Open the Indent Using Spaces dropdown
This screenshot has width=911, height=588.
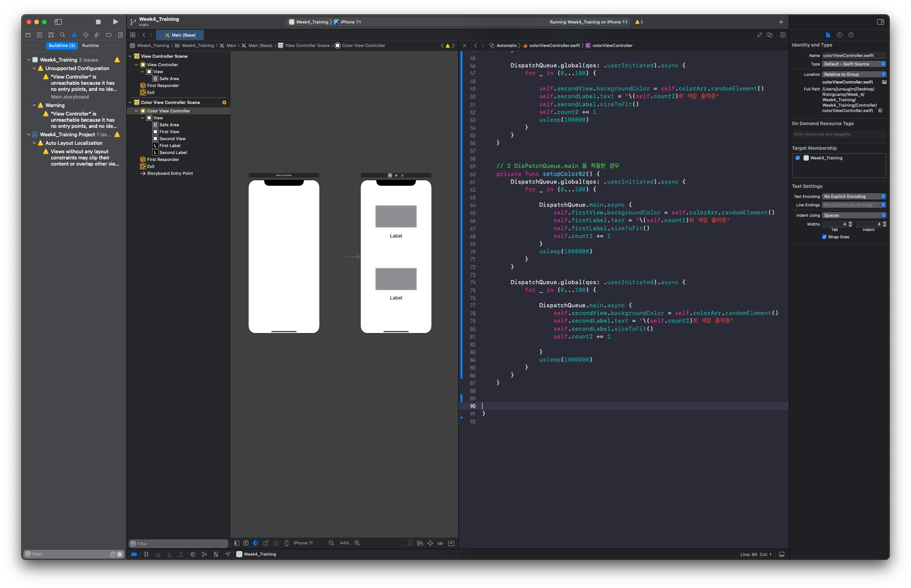click(854, 215)
